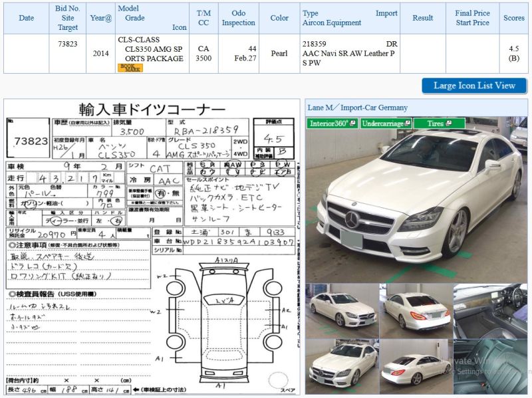The width and height of the screenshot is (532, 398).
Task: Click the popup icon on Tires button
Action: [449, 123]
